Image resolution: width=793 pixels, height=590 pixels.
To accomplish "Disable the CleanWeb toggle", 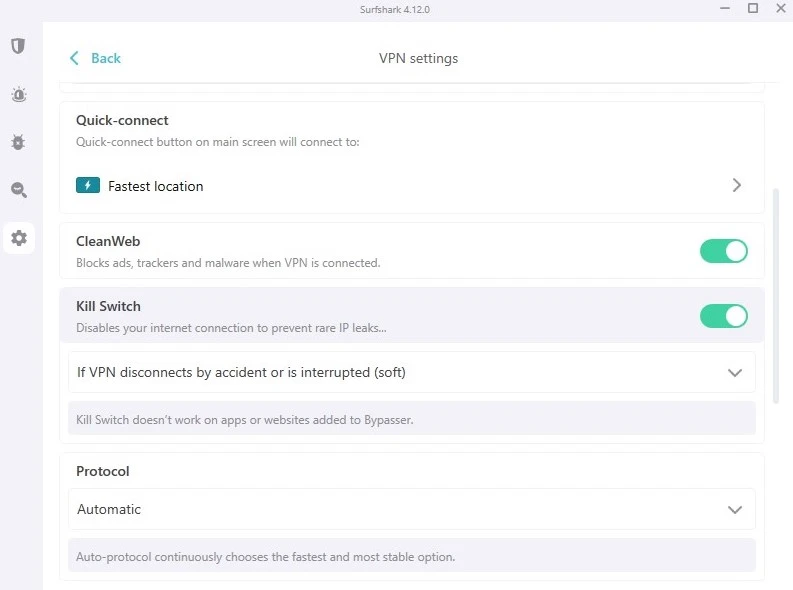I will tap(723, 251).
